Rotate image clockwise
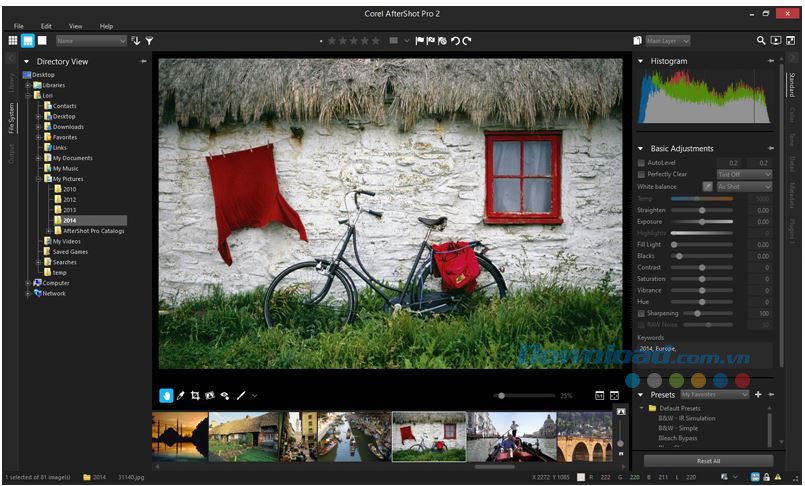This screenshot has width=805, height=486. tap(467, 41)
